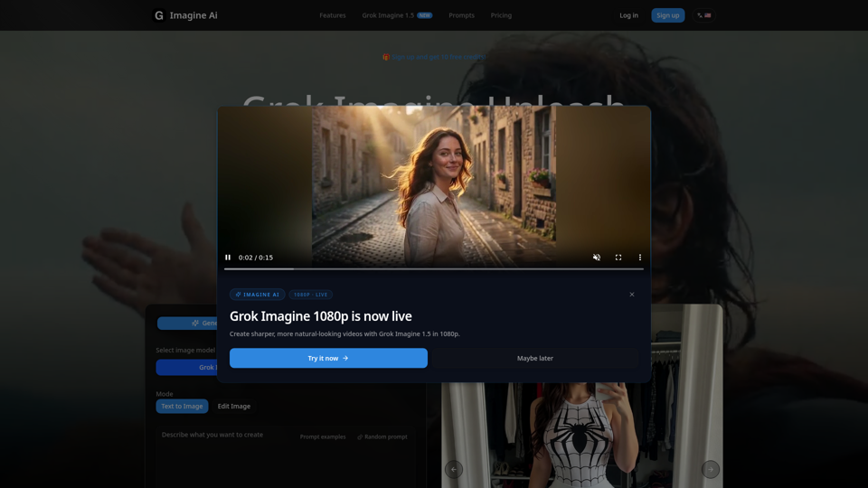Image resolution: width=868 pixels, height=488 pixels.
Task: Click arrow icon in Try it now
Action: [345, 358]
